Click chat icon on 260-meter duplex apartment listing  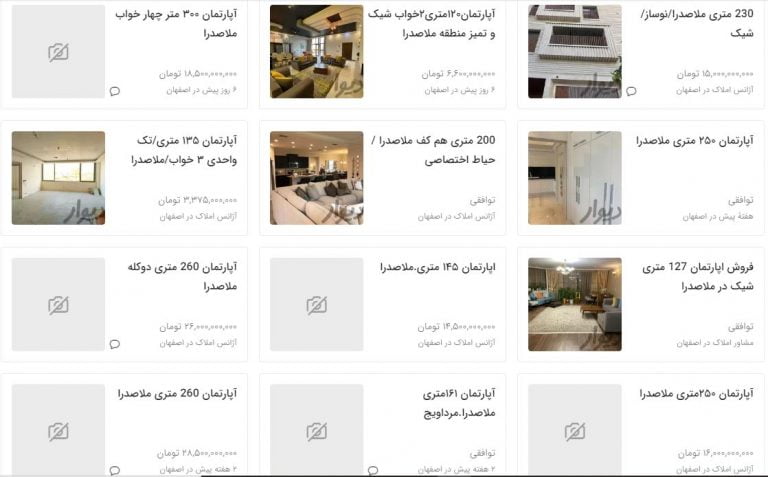[115, 344]
